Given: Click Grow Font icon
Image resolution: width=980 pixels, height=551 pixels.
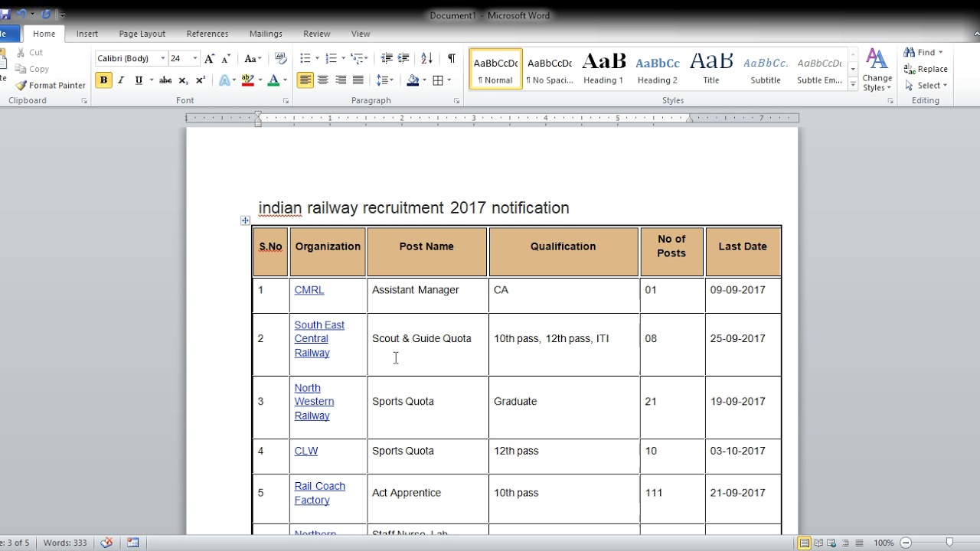Looking at the screenshot, I should 210,59.
